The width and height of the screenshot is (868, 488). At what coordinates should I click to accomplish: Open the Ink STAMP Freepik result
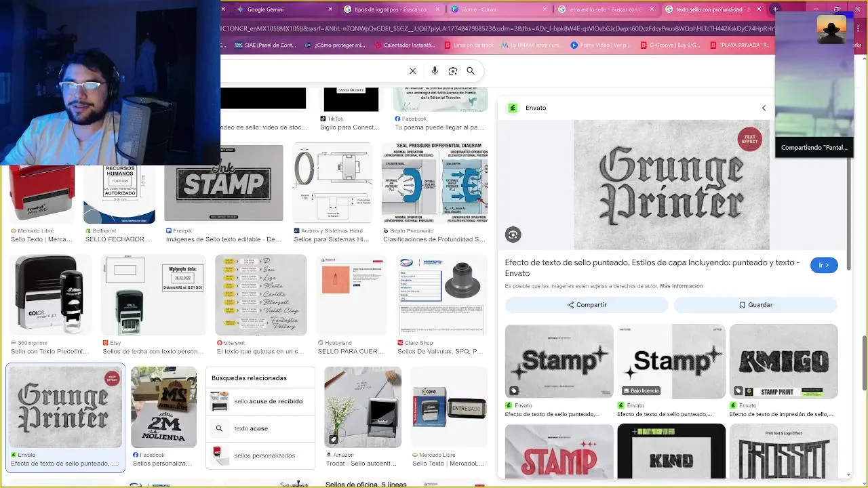pos(224,183)
